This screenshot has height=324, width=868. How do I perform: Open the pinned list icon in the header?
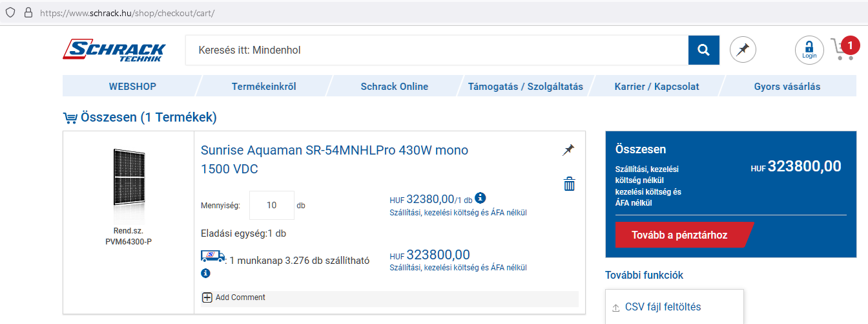[x=743, y=50]
